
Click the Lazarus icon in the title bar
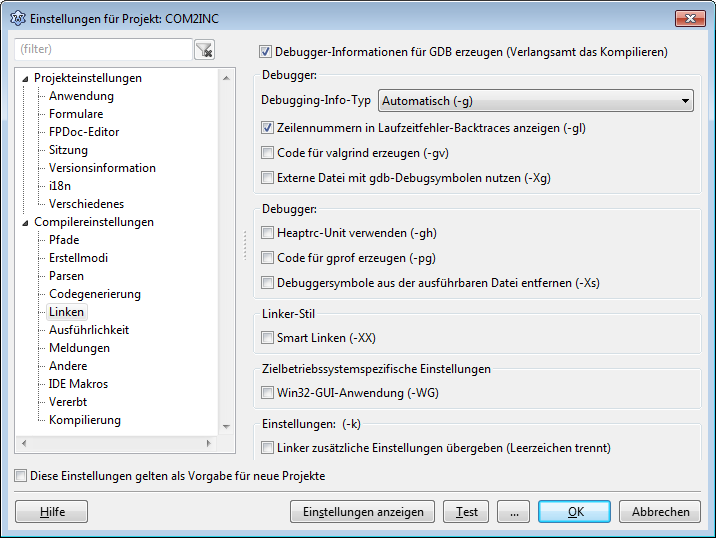pyautogui.click(x=17, y=18)
